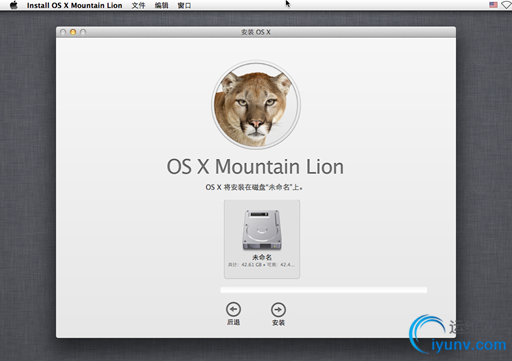Click the 后退 label
512x361 pixels.
(233, 322)
